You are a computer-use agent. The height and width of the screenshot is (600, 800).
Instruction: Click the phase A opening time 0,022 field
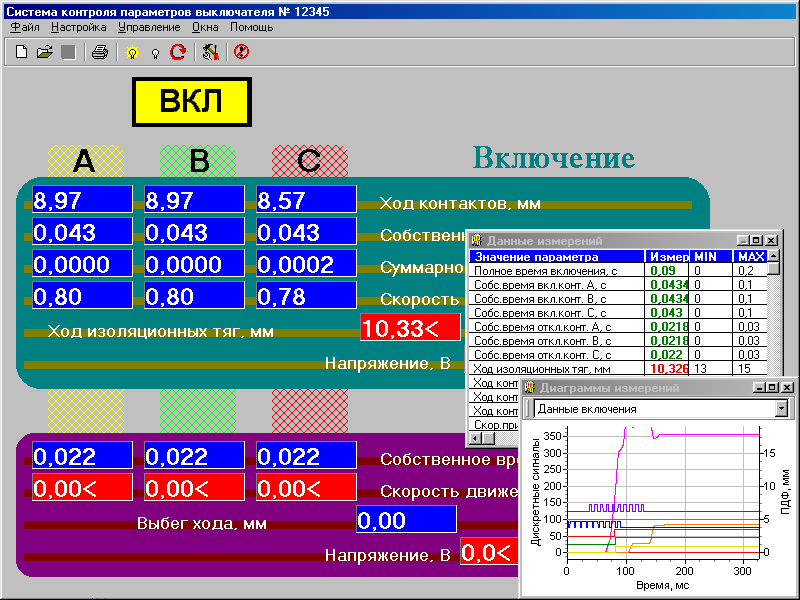pos(82,455)
